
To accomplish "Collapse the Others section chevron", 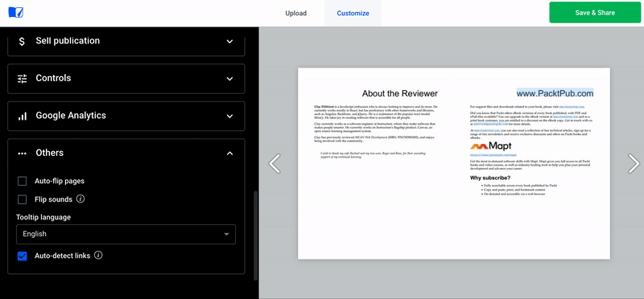I will point(230,154).
